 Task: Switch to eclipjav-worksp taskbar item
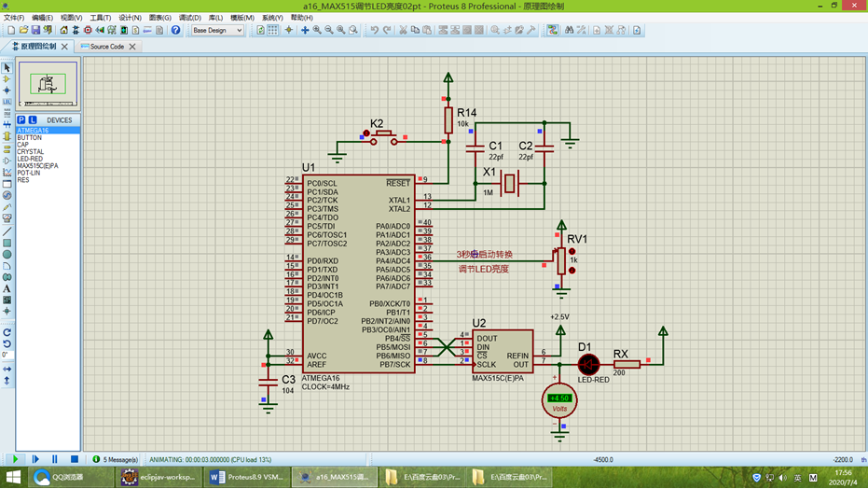158,477
